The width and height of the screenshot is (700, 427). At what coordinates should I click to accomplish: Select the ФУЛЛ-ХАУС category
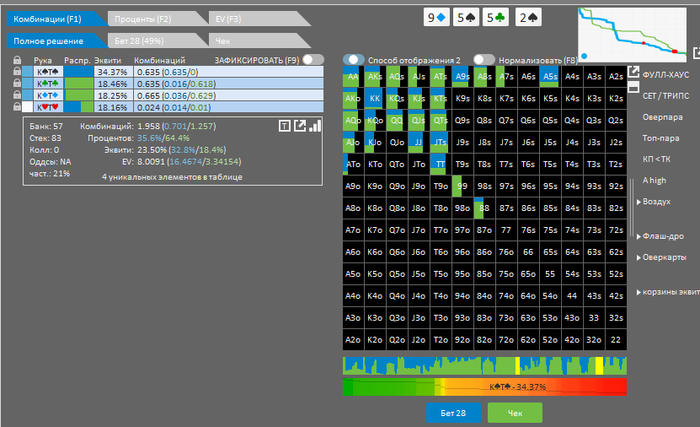(666, 75)
